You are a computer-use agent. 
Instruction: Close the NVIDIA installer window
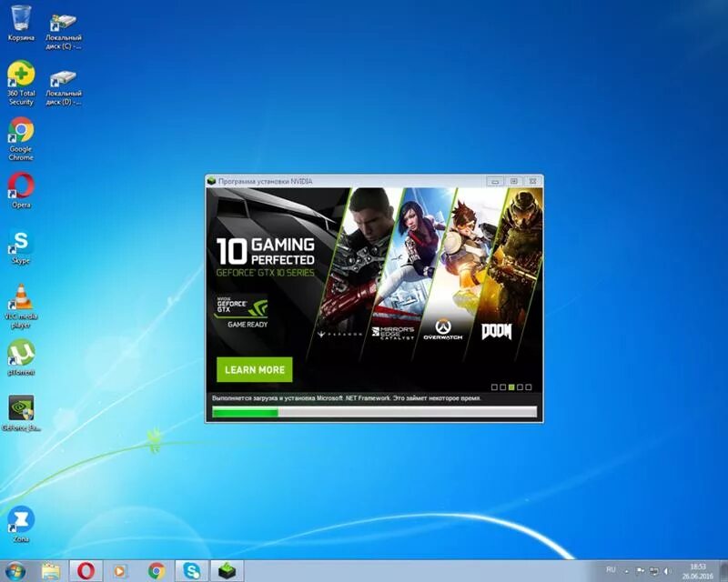tap(532, 181)
